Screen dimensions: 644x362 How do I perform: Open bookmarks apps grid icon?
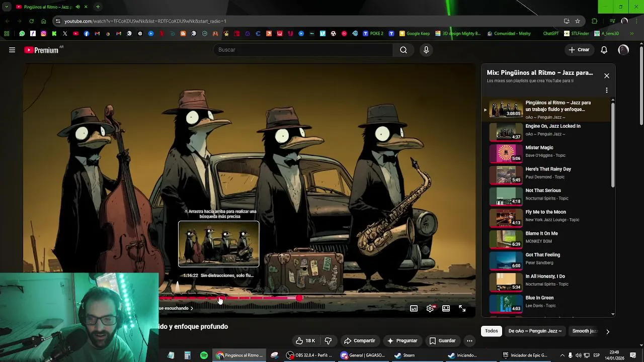pos(7,34)
